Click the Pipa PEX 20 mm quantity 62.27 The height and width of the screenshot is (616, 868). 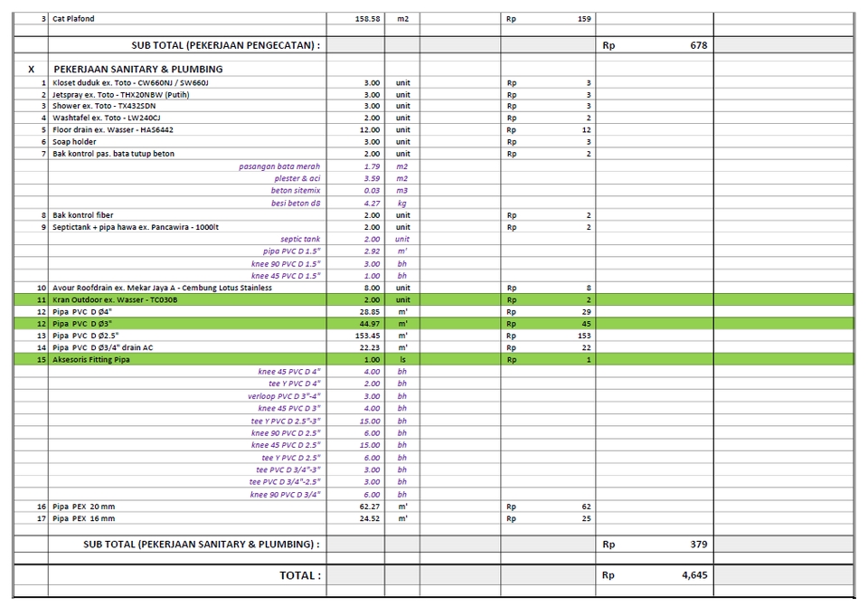[x=365, y=507]
